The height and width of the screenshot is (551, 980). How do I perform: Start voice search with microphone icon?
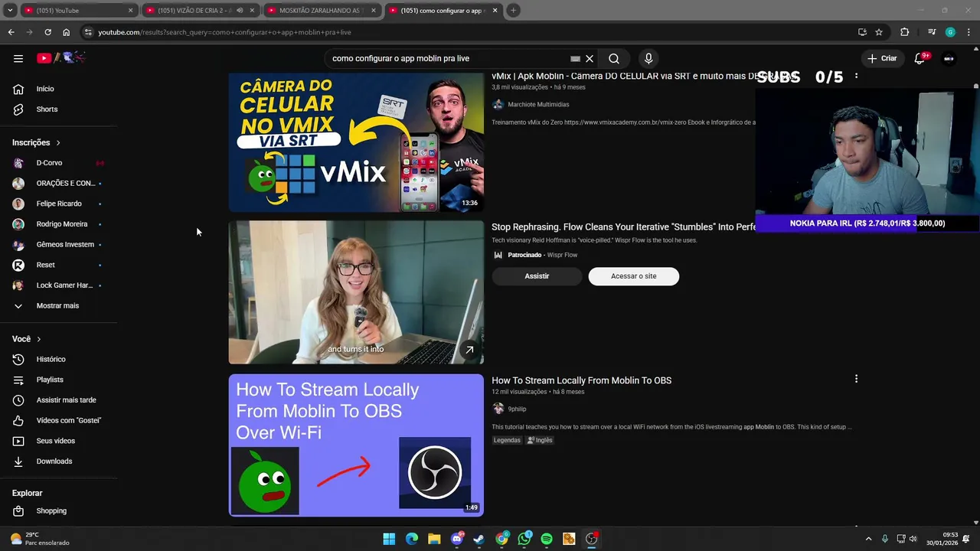tap(648, 58)
